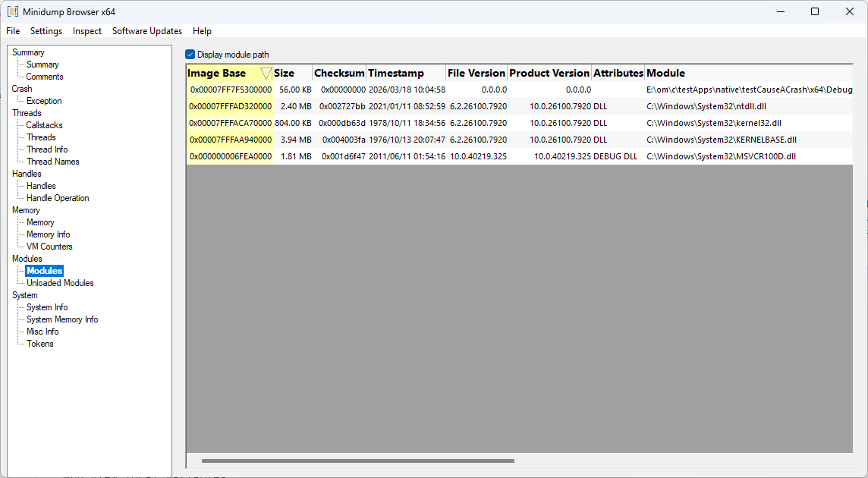This screenshot has width=868, height=478.
Task: Open Thread Info in the tree
Action: point(47,149)
